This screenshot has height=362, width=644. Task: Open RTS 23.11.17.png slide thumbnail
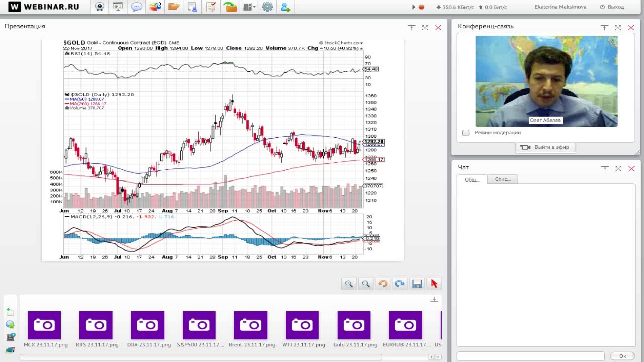(96, 325)
